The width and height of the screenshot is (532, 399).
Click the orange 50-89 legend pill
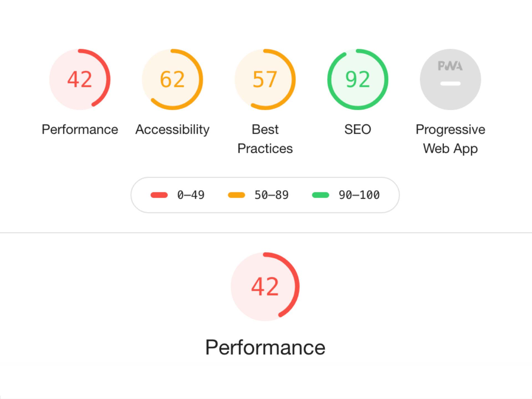tap(236, 195)
